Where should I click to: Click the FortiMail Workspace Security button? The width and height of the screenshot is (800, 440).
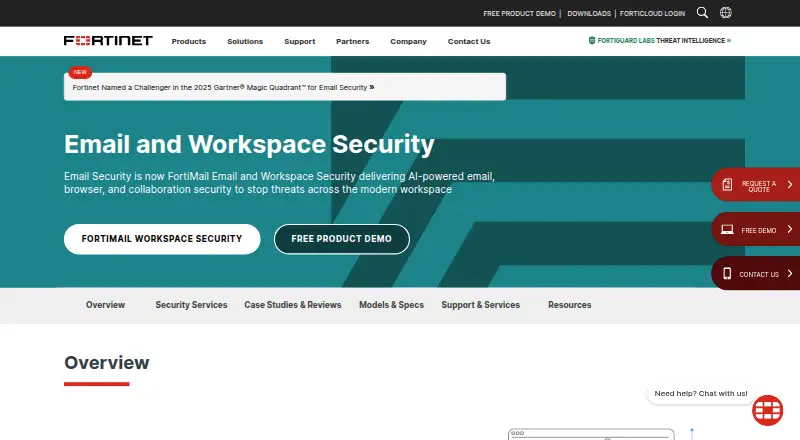click(x=162, y=239)
